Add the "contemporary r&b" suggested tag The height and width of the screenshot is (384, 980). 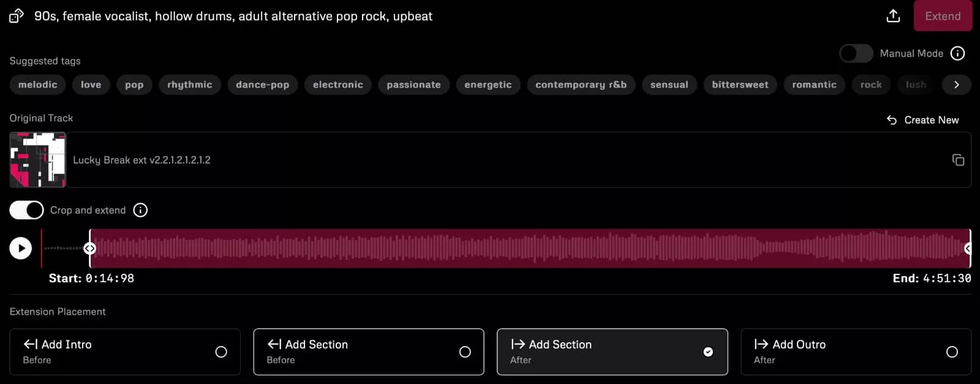[581, 85]
